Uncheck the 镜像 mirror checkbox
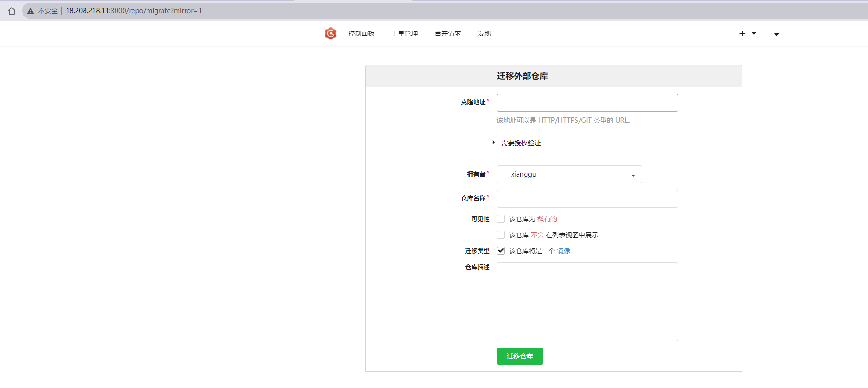The width and height of the screenshot is (868, 388). (501, 251)
